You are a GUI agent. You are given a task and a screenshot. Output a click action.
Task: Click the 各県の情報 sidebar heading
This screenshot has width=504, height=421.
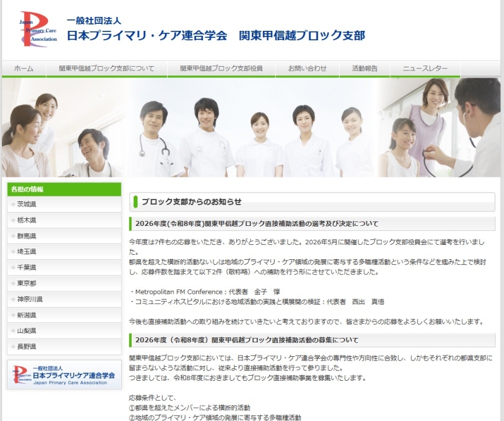coord(64,189)
